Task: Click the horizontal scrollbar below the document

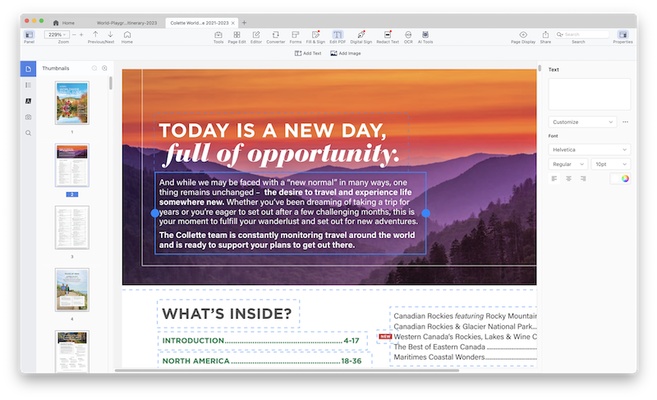Action: point(287,370)
